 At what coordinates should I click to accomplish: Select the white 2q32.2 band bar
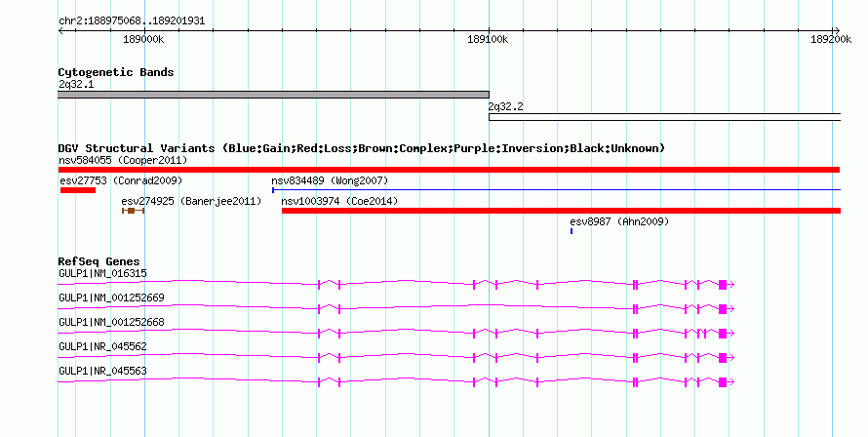664,117
